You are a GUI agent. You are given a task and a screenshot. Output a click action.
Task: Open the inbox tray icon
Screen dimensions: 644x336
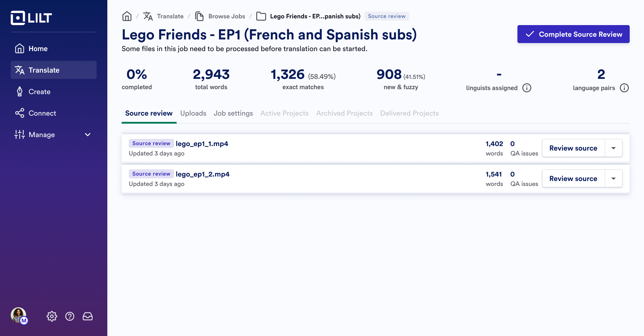pyautogui.click(x=87, y=316)
